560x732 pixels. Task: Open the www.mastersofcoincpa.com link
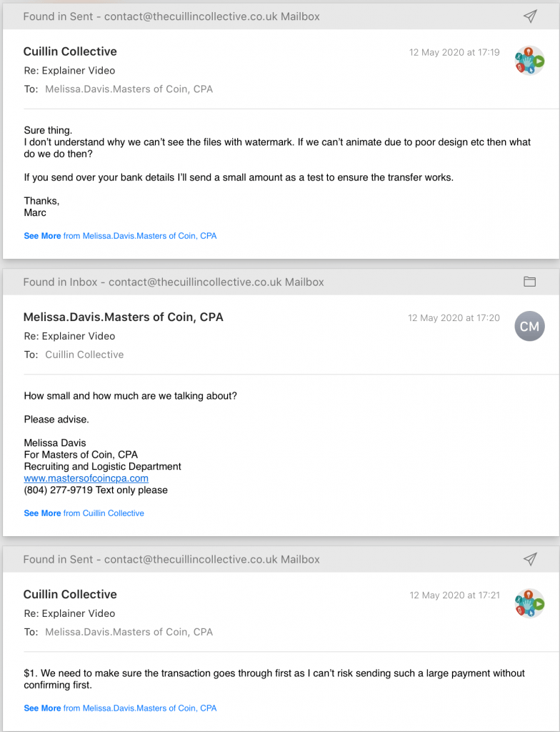(86, 478)
